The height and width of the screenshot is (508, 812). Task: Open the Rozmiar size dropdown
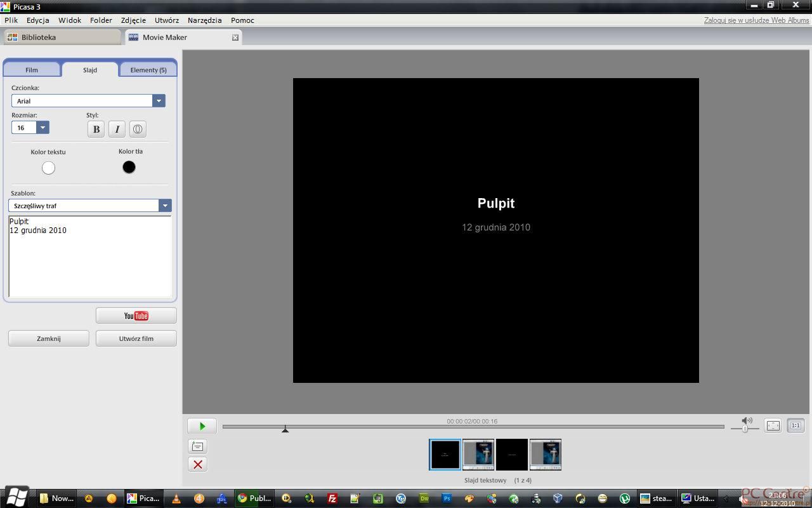click(43, 128)
